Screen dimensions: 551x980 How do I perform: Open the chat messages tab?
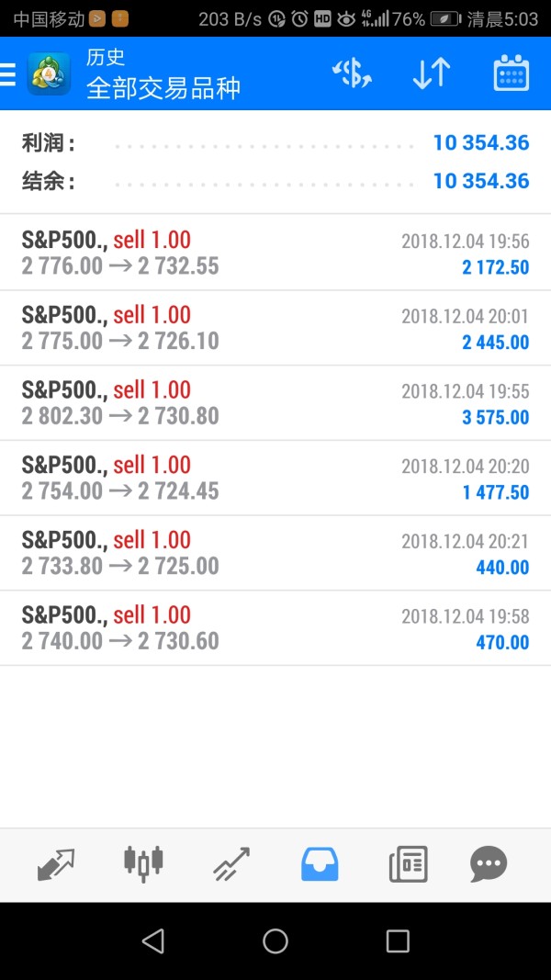(x=488, y=864)
